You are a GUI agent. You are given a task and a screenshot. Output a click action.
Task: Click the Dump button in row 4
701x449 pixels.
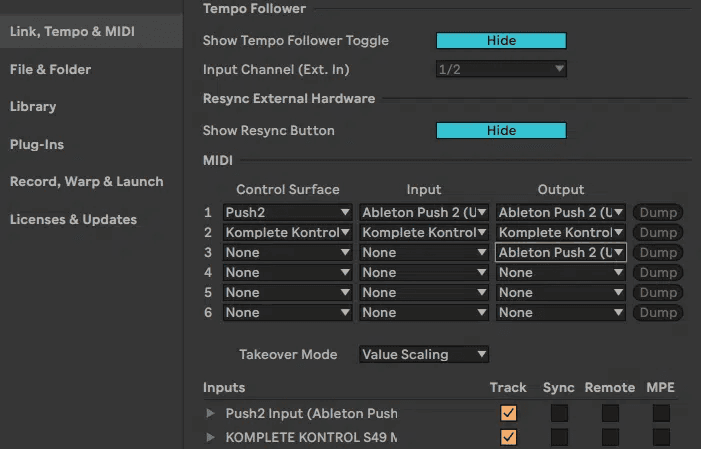pos(658,273)
